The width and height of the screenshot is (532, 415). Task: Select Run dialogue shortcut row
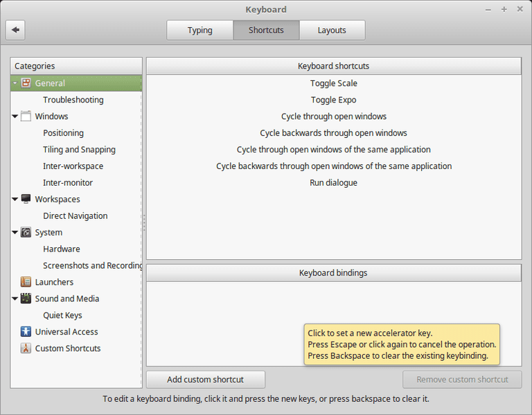(334, 183)
